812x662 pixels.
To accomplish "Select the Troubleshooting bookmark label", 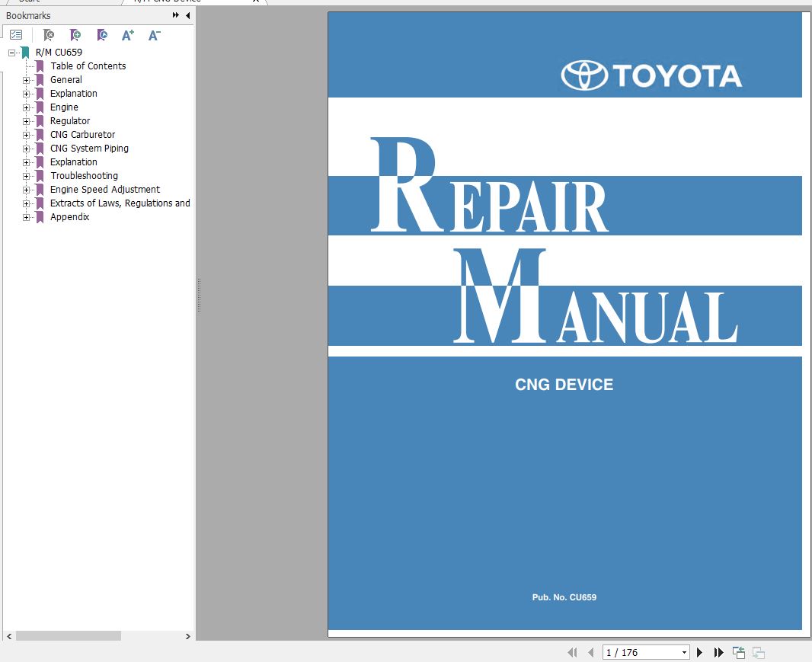I will 84,176.
